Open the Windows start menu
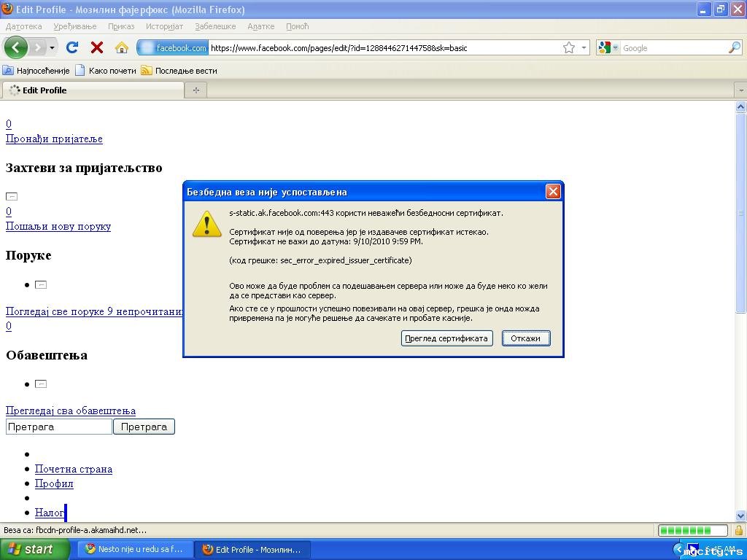The width and height of the screenshot is (747, 560). (x=34, y=549)
